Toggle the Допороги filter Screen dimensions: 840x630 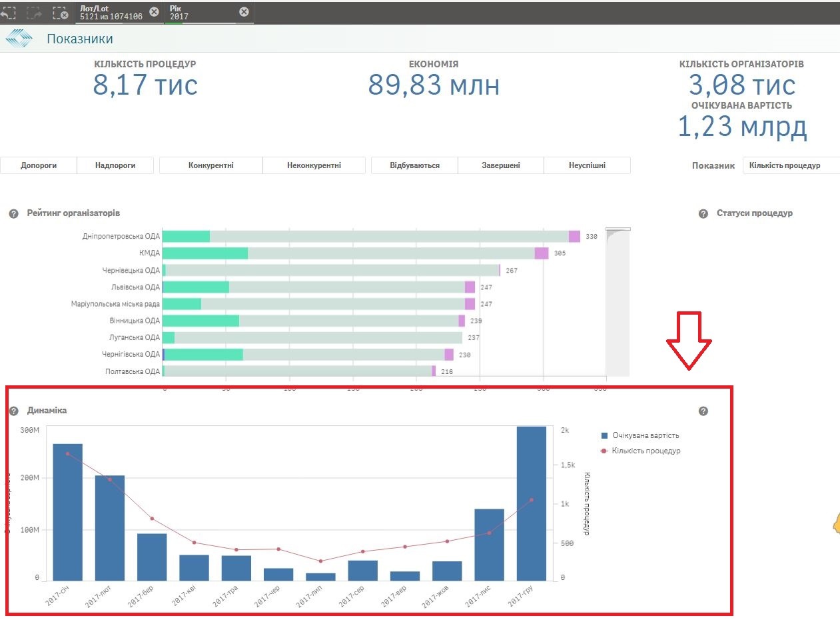pos(39,165)
